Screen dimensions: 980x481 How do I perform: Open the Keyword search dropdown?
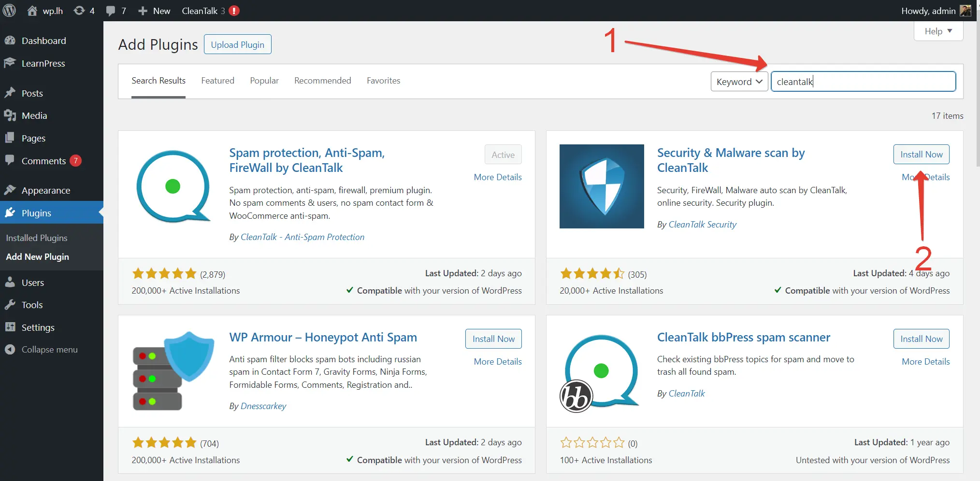tap(739, 81)
